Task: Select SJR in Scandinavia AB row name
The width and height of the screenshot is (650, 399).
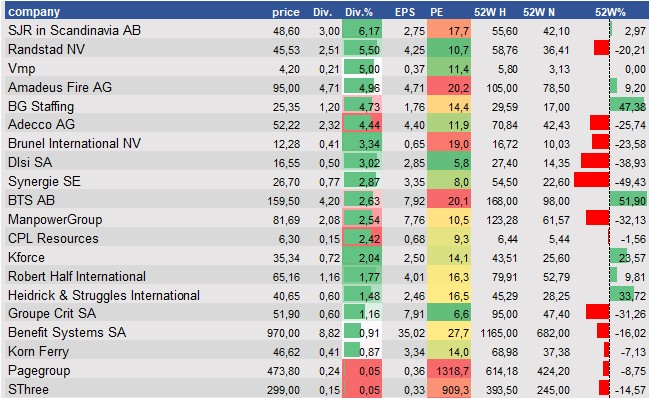Action: click(75, 30)
